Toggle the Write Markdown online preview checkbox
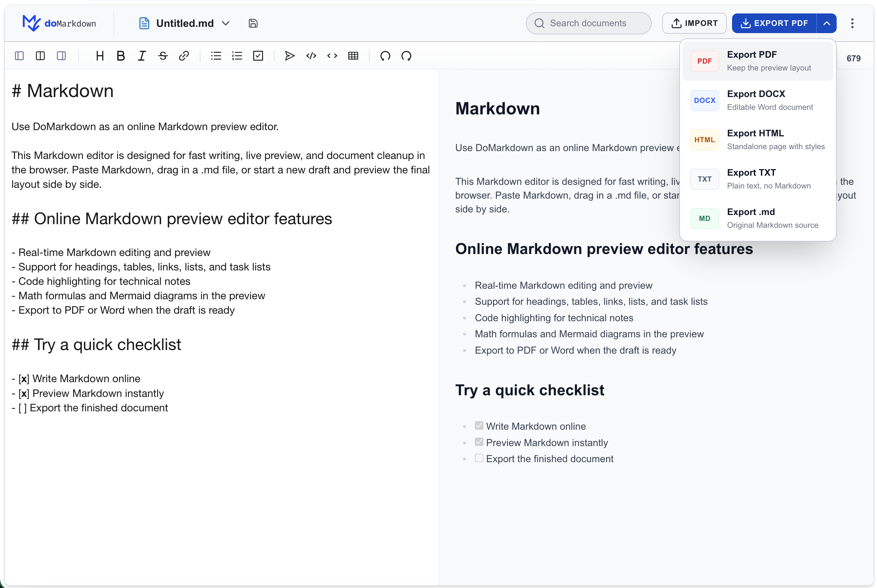 pyautogui.click(x=479, y=426)
